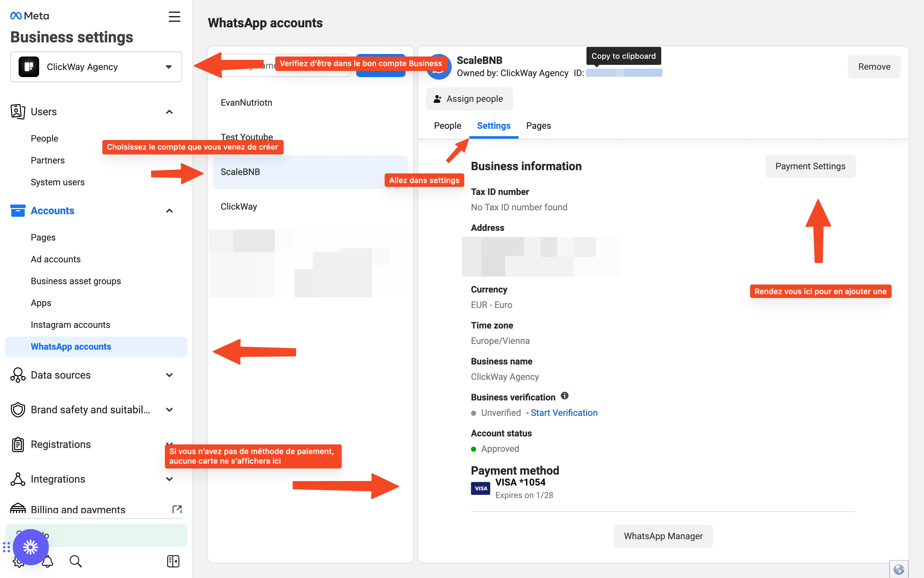Switch to the Settings tab
This screenshot has height=578, width=924.
[x=494, y=126]
